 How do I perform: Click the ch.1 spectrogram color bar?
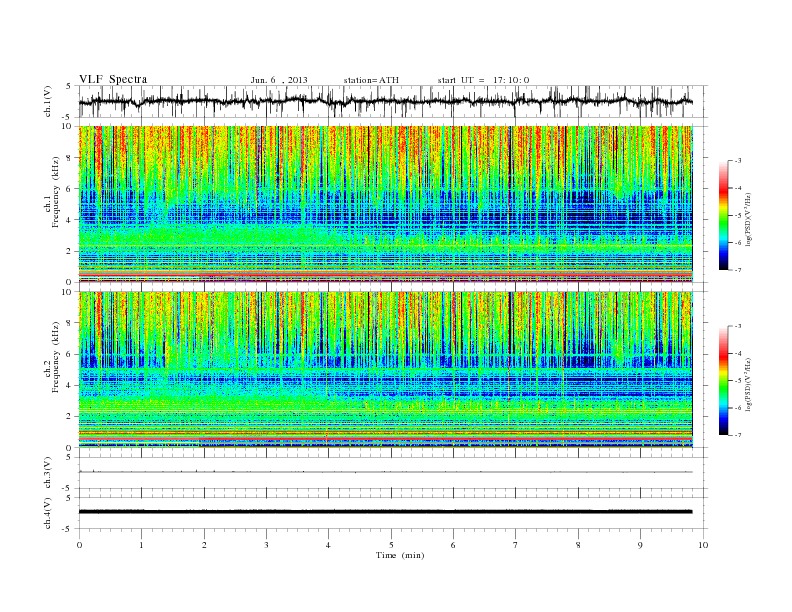(724, 215)
